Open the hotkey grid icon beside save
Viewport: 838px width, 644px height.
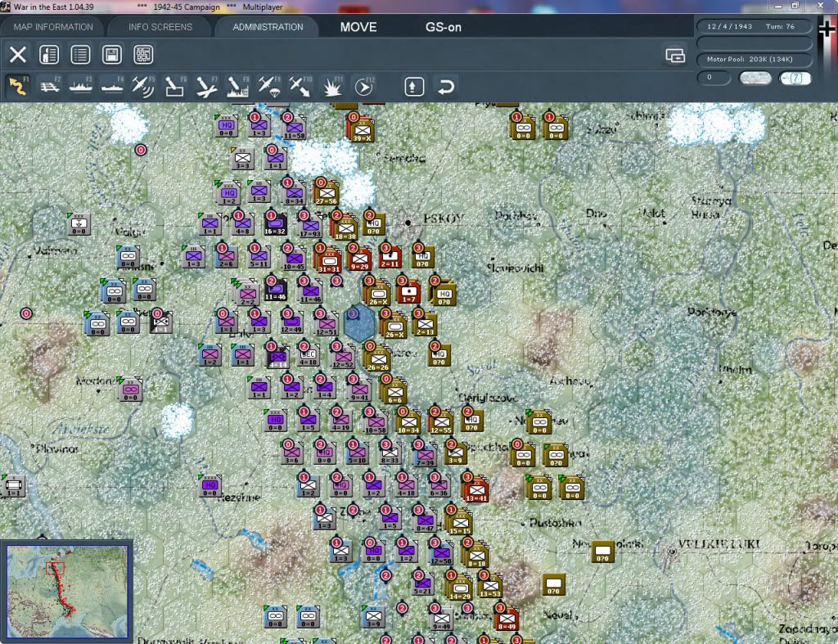coord(143,55)
